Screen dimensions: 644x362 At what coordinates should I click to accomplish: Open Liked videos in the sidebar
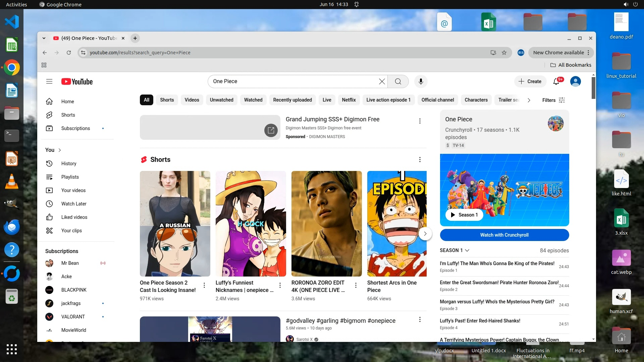pyautogui.click(x=74, y=217)
